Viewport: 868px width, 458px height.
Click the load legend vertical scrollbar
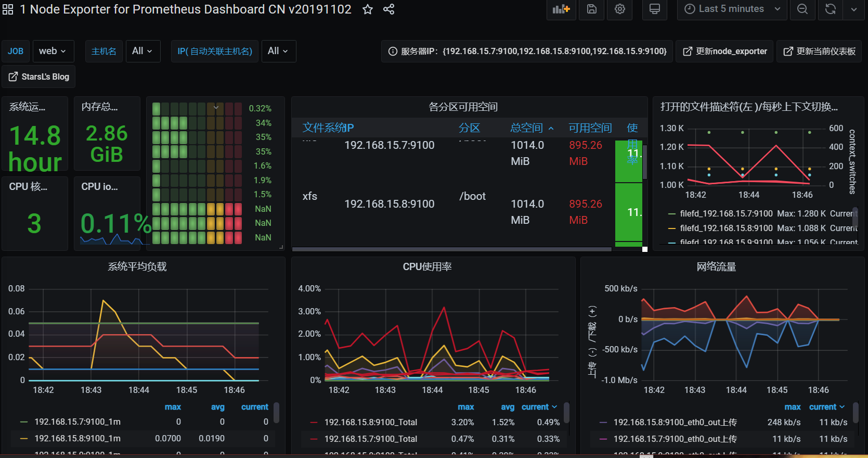pyautogui.click(x=277, y=413)
